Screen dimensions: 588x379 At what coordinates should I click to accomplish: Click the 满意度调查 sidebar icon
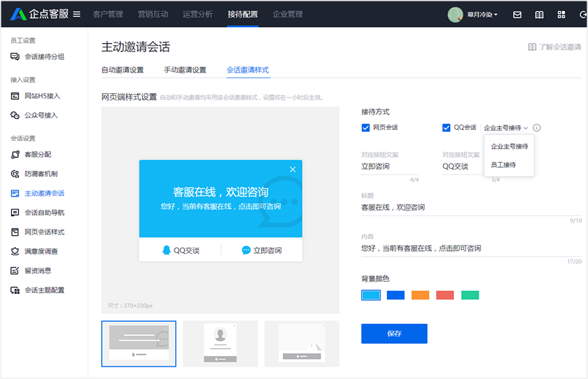point(15,251)
